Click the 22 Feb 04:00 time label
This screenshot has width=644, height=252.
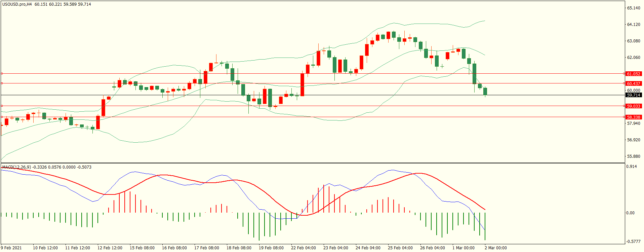click(x=304, y=248)
